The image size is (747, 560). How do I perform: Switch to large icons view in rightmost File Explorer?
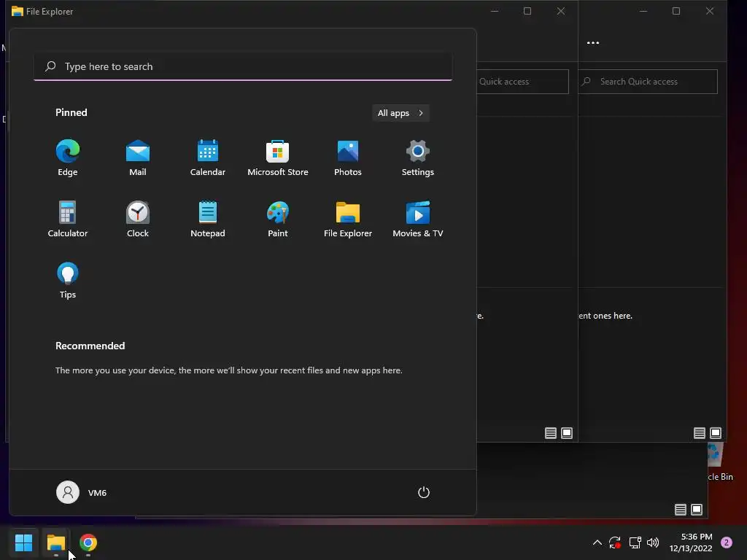pos(716,433)
